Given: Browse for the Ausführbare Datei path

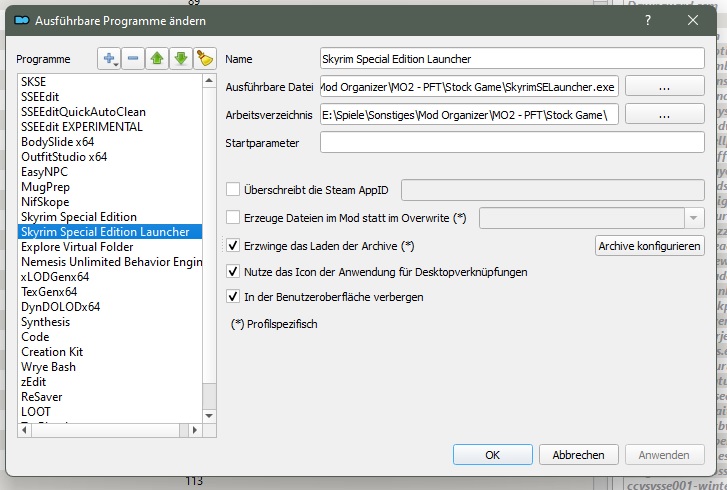Looking at the screenshot, I should 665,87.
